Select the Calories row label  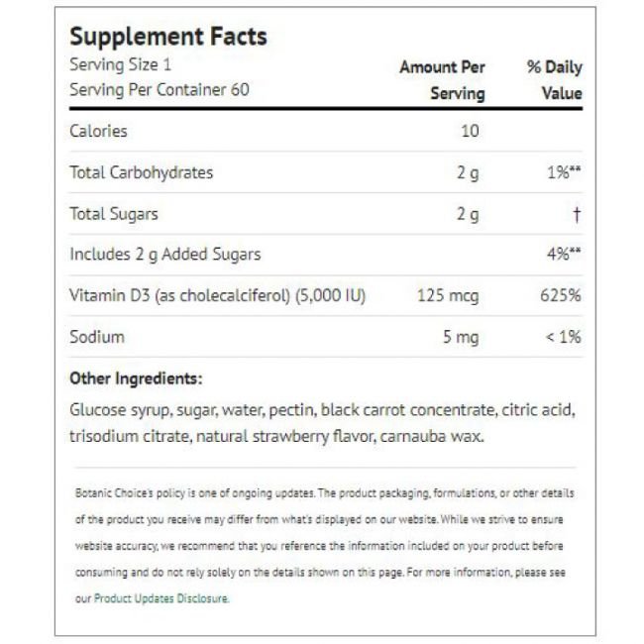[x=98, y=132]
